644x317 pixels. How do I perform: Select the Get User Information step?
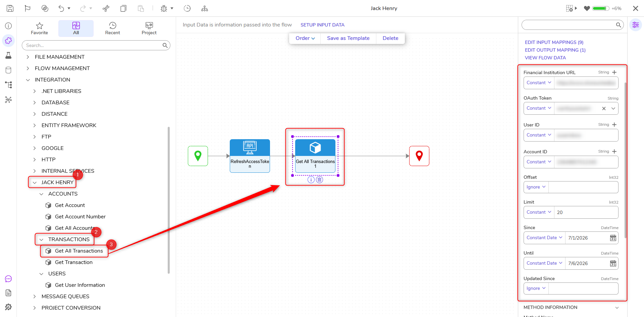(x=80, y=285)
